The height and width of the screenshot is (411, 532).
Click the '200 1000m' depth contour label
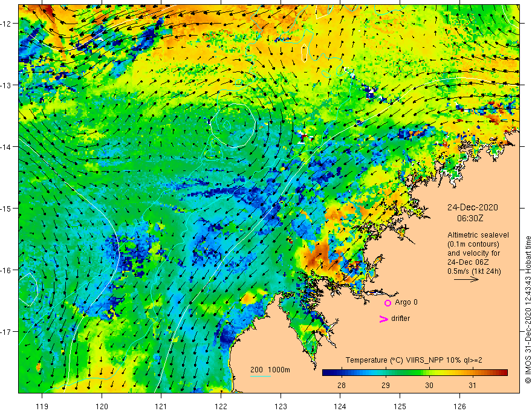coord(270,370)
